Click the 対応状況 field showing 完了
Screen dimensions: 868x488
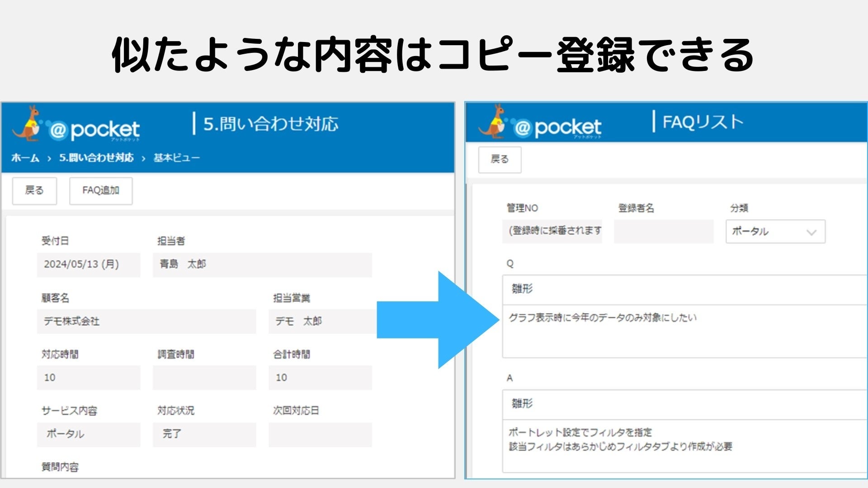click(x=204, y=434)
